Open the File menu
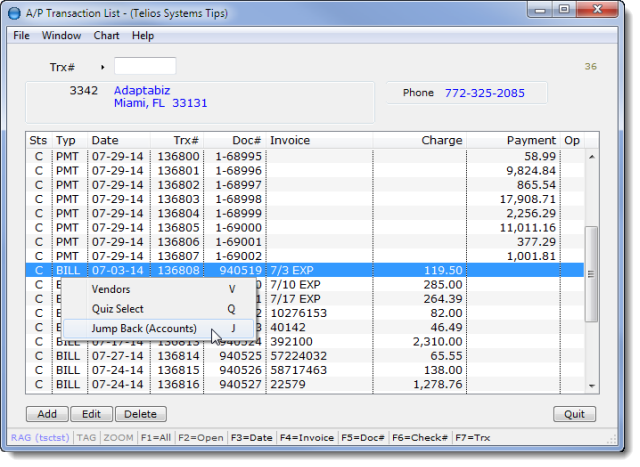The image size is (640, 467). point(21,36)
